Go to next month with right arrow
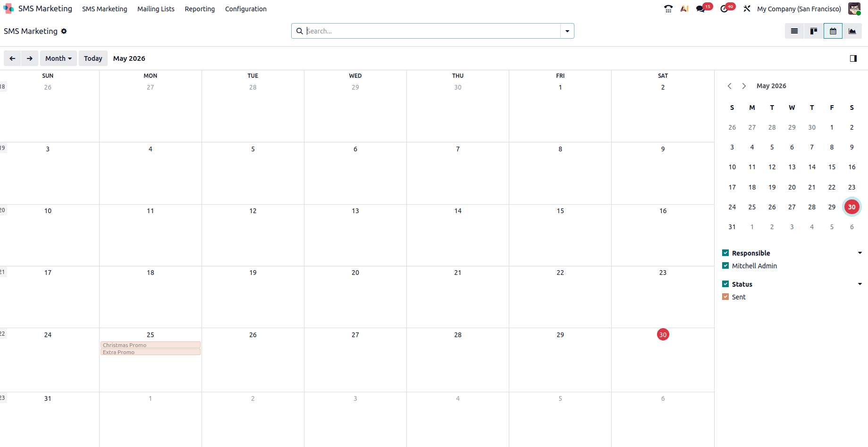The height and width of the screenshot is (447, 868). [x=30, y=58]
